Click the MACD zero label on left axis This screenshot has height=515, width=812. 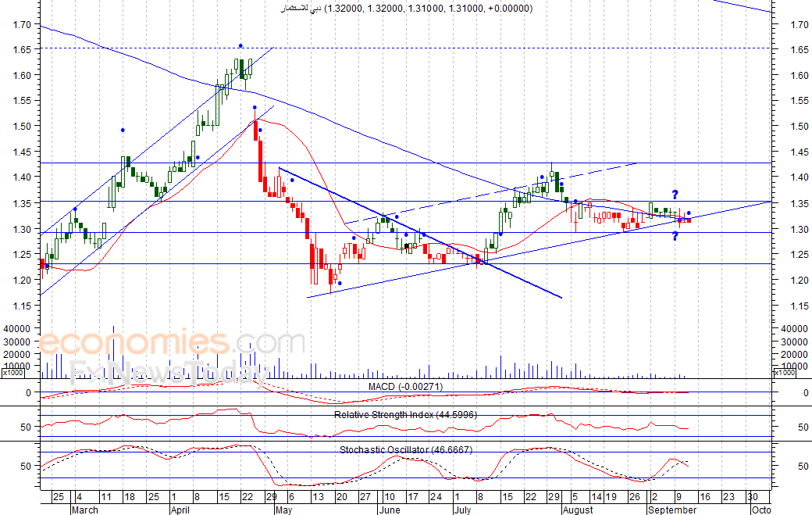(28, 393)
